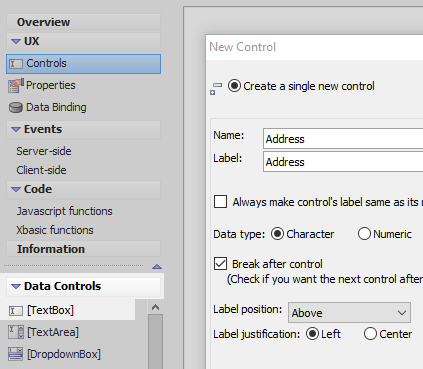Open Data Binding page
This screenshot has width=423, height=369.
(56, 107)
